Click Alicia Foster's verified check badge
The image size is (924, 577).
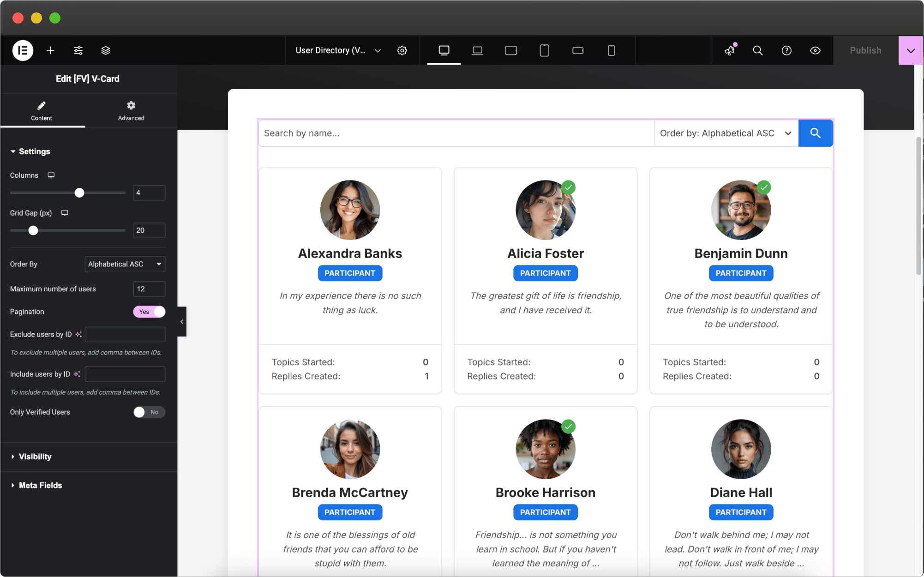(x=569, y=187)
